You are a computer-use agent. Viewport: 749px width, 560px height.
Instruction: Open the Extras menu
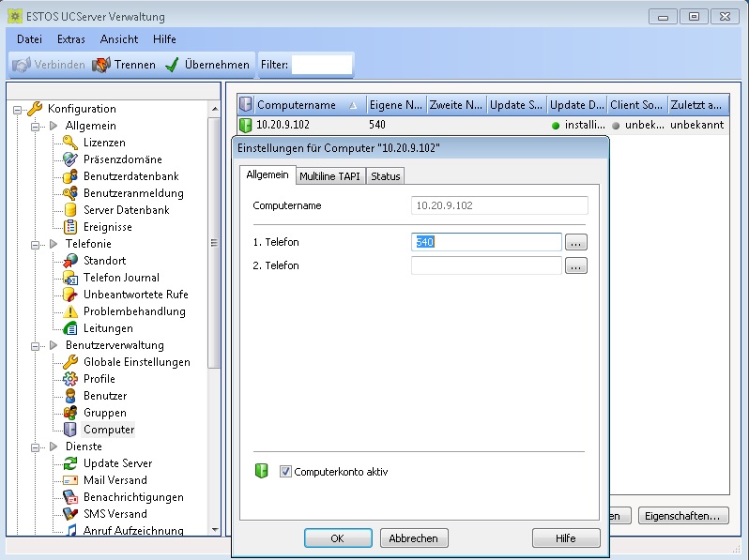(x=70, y=39)
